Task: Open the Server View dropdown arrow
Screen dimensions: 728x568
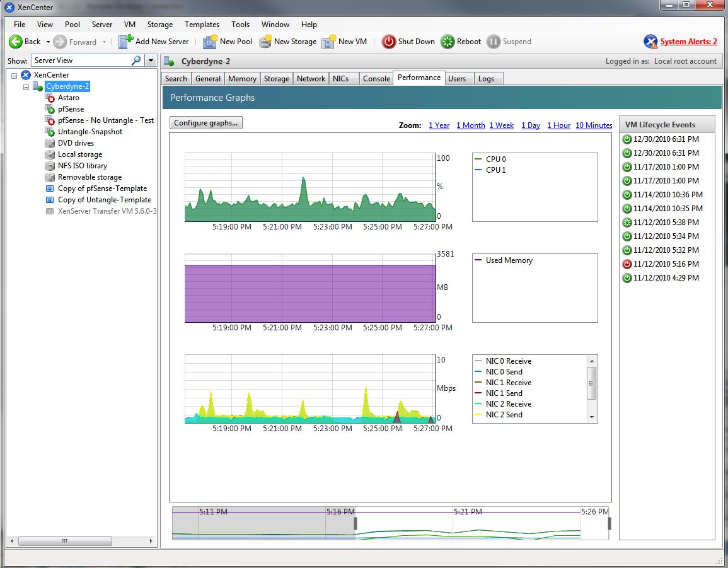Action: pos(151,61)
